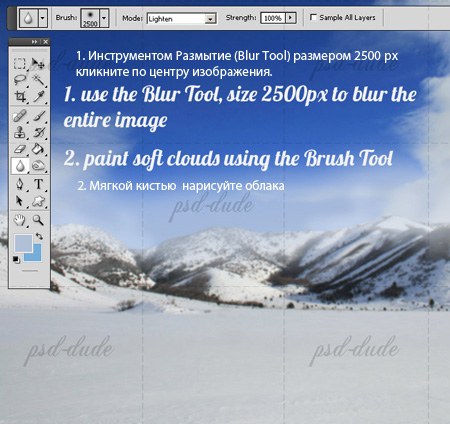Select the History Brush tool

pyautogui.click(x=39, y=132)
